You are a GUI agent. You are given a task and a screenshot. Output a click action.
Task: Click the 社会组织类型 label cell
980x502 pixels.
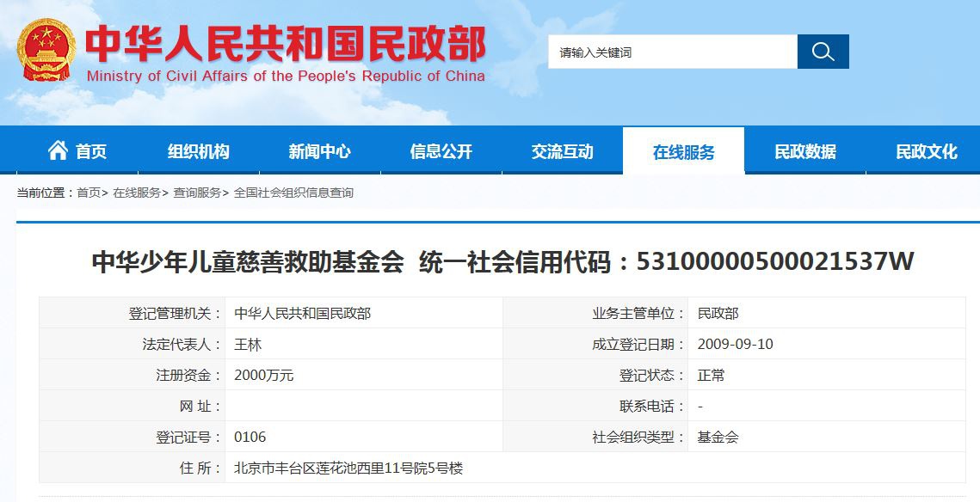(x=595, y=437)
